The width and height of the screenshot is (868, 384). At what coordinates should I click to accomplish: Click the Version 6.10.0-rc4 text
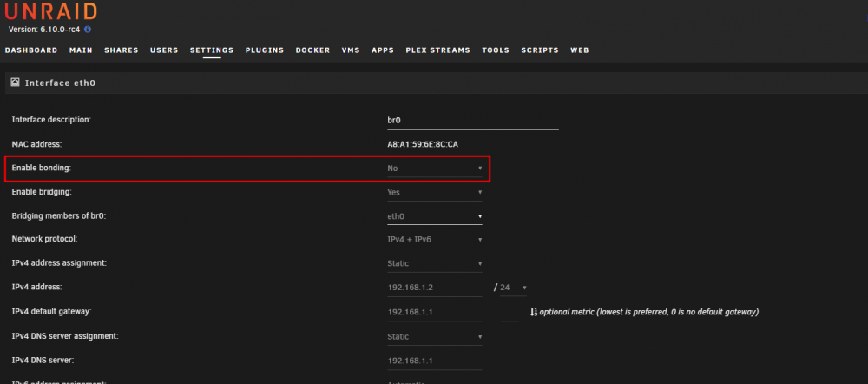(45, 29)
